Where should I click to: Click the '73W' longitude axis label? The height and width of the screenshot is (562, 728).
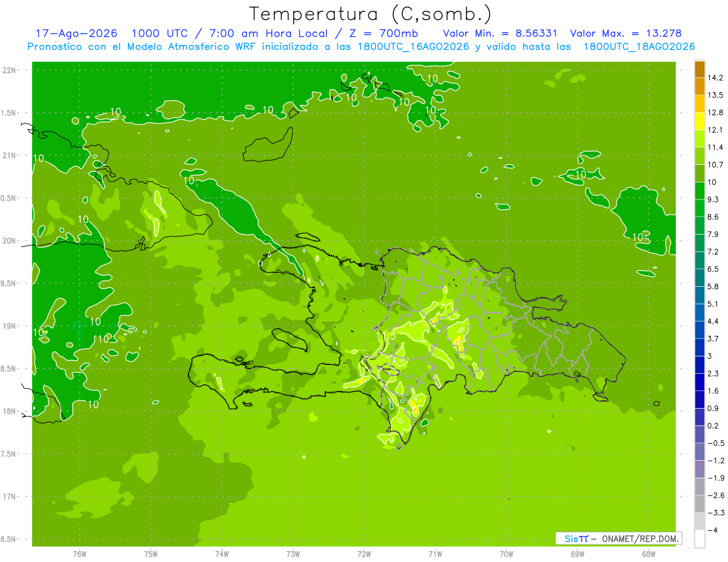point(293,554)
